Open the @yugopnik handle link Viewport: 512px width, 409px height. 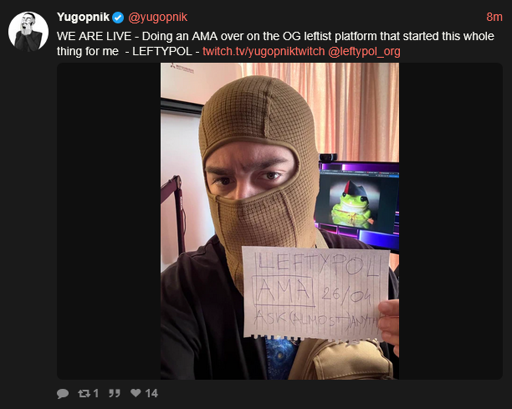pos(158,17)
